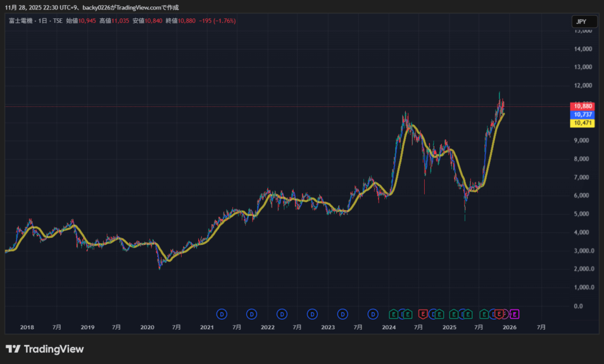
Task: Click the last dividend D marker before 2024
Action: pyautogui.click(x=373, y=314)
